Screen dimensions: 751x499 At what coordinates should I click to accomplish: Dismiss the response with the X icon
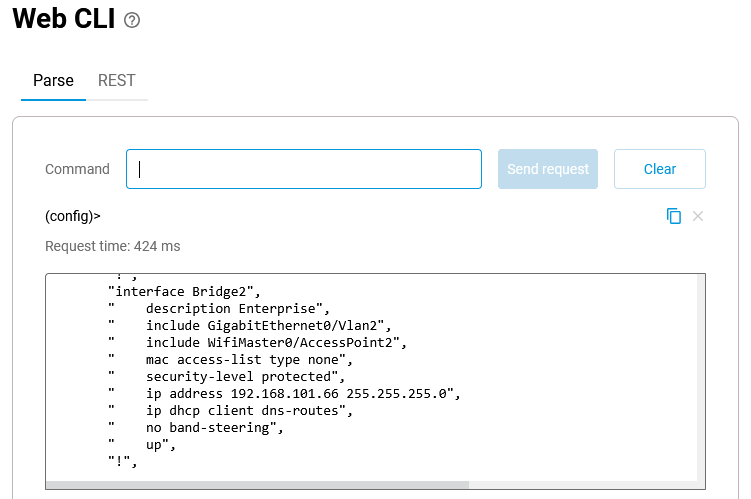pos(698,216)
